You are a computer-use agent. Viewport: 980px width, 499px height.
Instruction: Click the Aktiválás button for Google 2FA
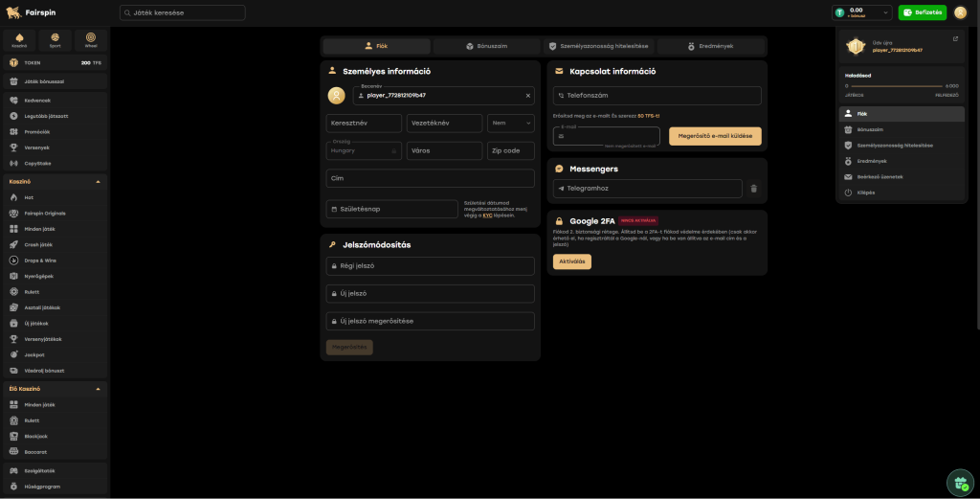[571, 261]
